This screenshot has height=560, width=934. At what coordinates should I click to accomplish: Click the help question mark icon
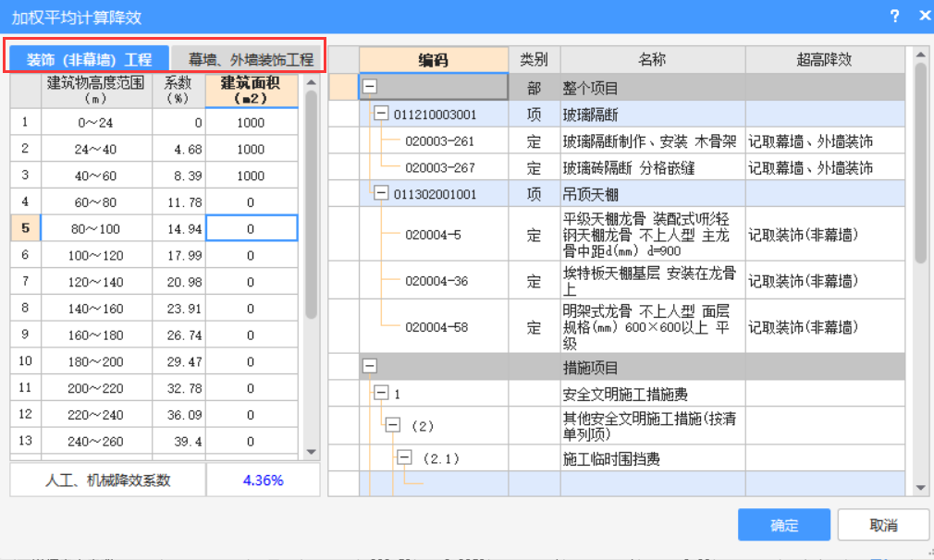894,17
